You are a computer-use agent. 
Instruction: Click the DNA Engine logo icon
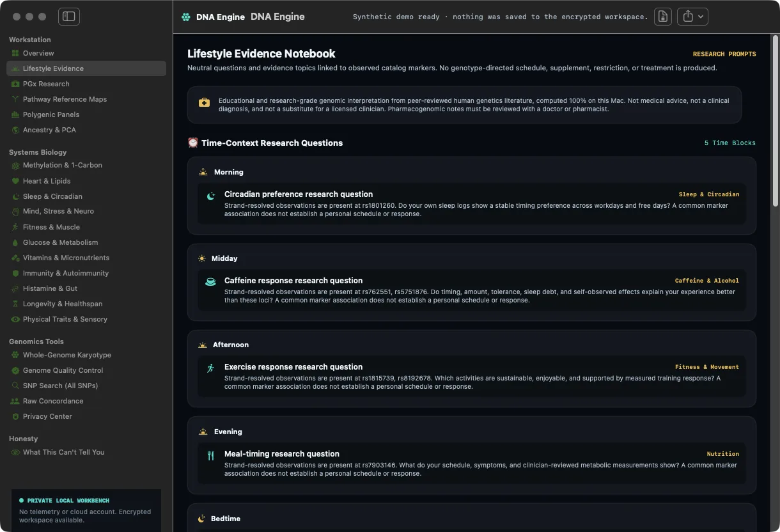click(186, 17)
